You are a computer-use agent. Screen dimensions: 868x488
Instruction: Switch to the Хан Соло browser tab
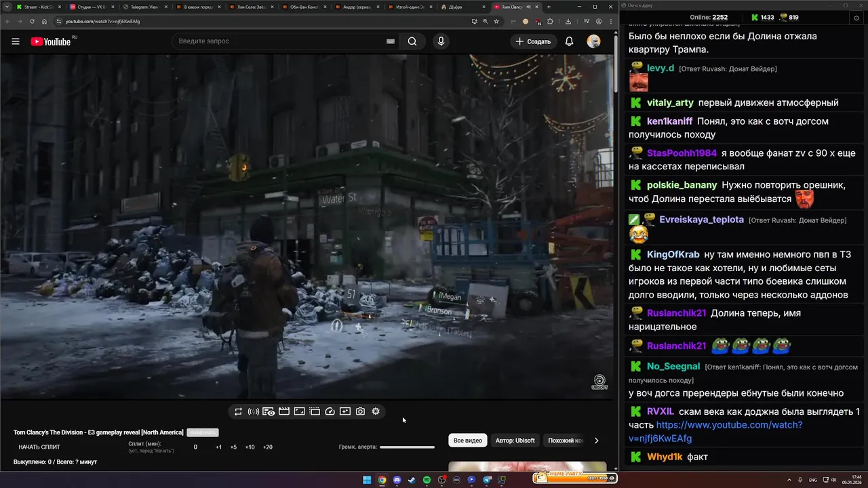coord(250,7)
